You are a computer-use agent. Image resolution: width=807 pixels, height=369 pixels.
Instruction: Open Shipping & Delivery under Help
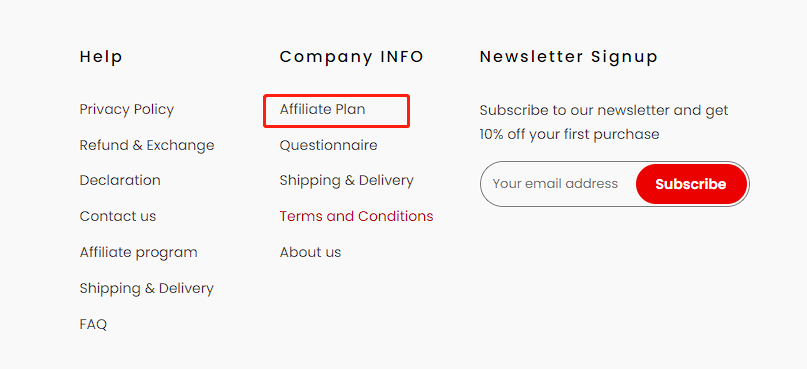coord(147,289)
